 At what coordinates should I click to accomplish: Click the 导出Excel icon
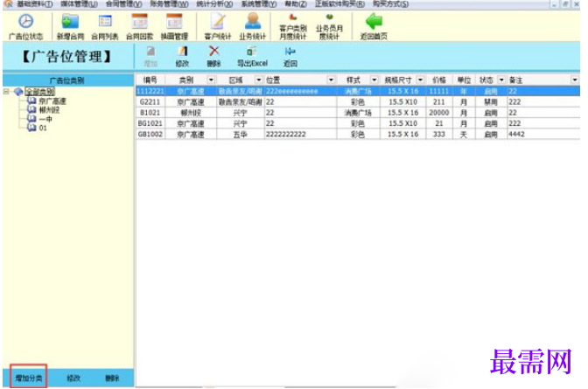pos(252,52)
